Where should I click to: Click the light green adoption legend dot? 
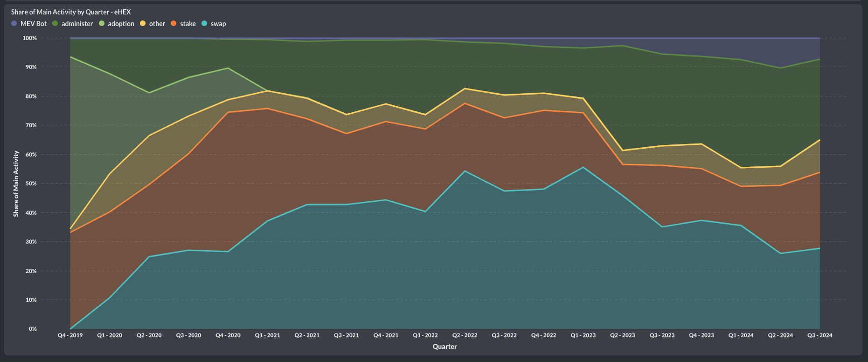(101, 23)
